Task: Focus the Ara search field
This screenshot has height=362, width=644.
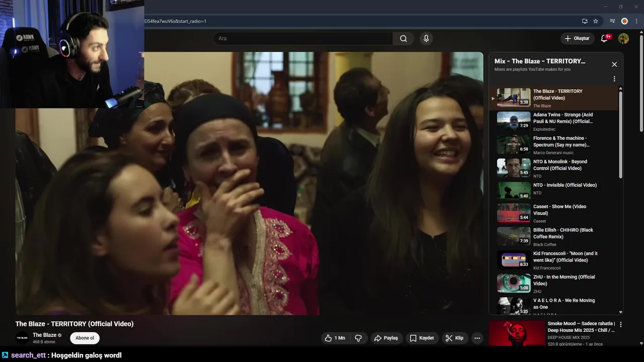Action: click(x=303, y=39)
